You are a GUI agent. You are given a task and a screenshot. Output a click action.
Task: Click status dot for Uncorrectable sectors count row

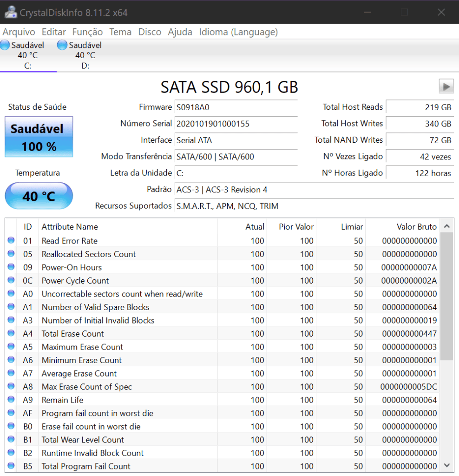point(11,293)
